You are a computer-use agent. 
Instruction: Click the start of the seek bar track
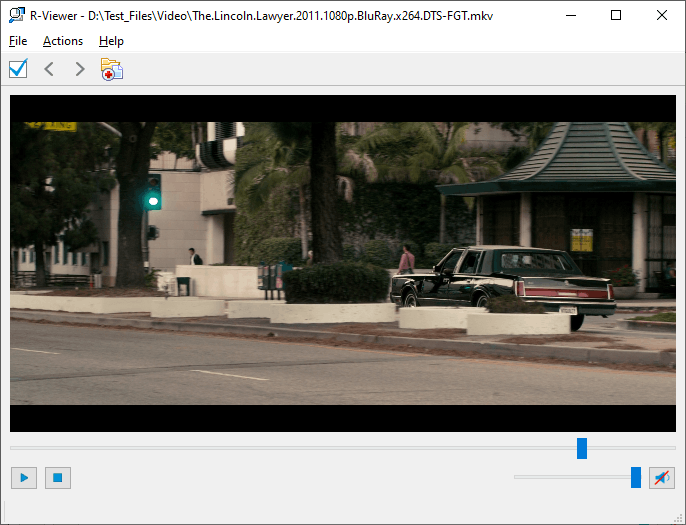click(x=13, y=448)
